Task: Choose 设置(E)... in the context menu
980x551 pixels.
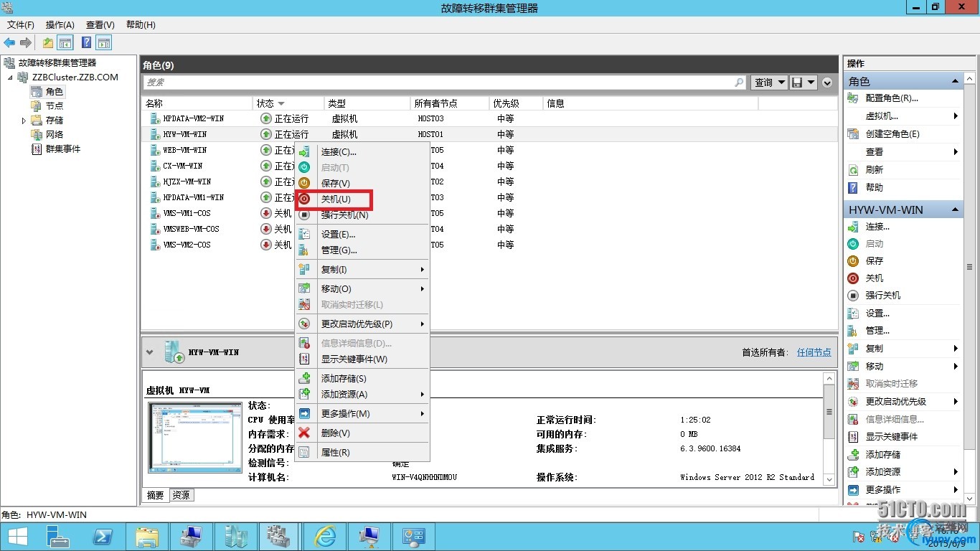Action: [x=362, y=234]
